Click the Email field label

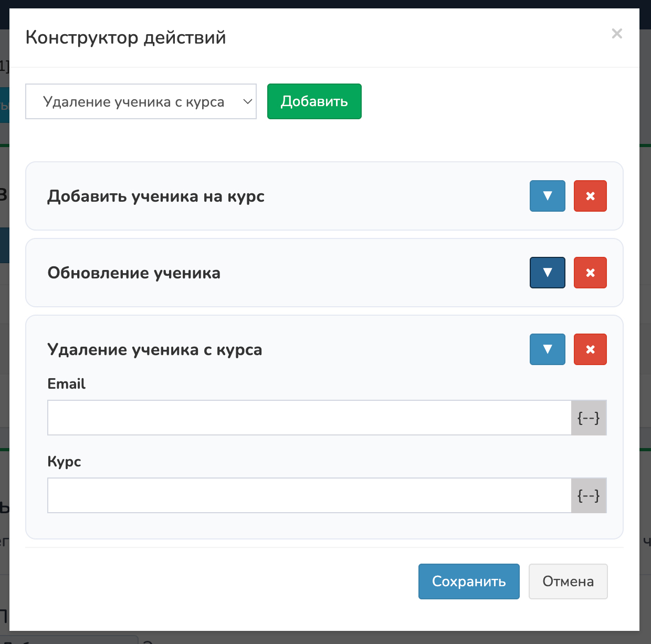66,384
